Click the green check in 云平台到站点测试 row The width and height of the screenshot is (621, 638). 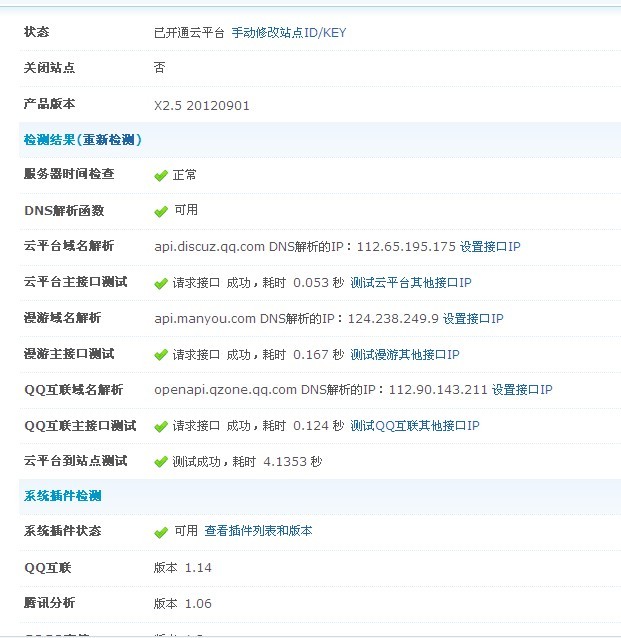161,462
